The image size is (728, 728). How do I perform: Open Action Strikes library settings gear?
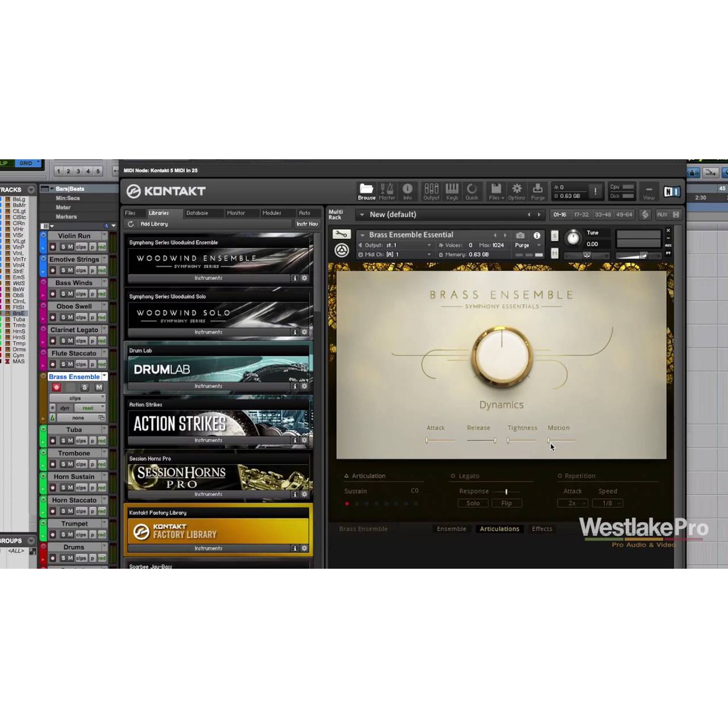click(304, 440)
